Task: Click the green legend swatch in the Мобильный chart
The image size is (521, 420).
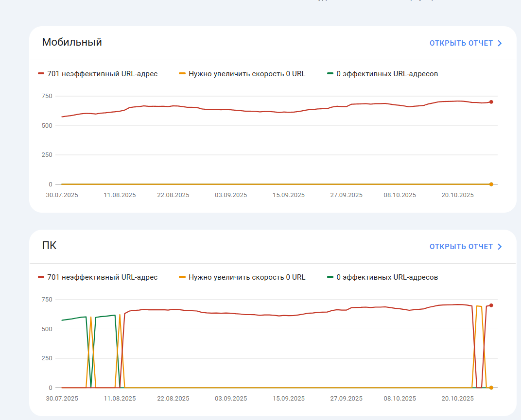Action: [330, 74]
